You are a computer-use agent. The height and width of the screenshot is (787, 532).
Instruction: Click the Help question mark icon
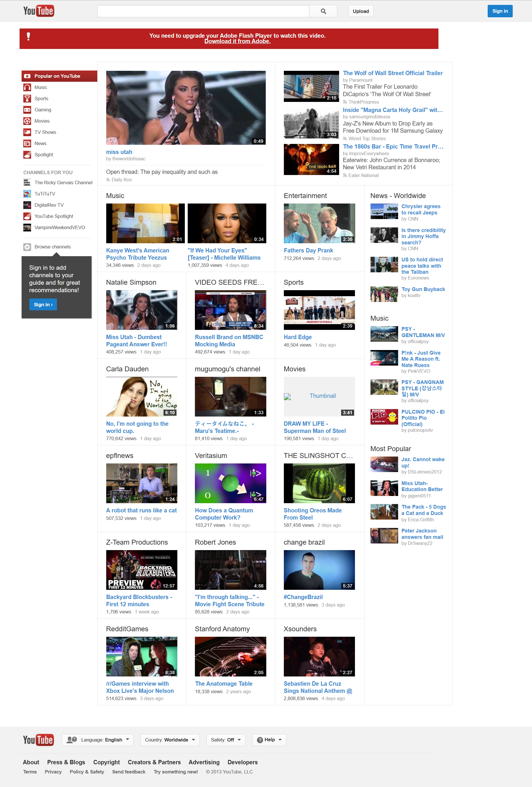pos(260,740)
